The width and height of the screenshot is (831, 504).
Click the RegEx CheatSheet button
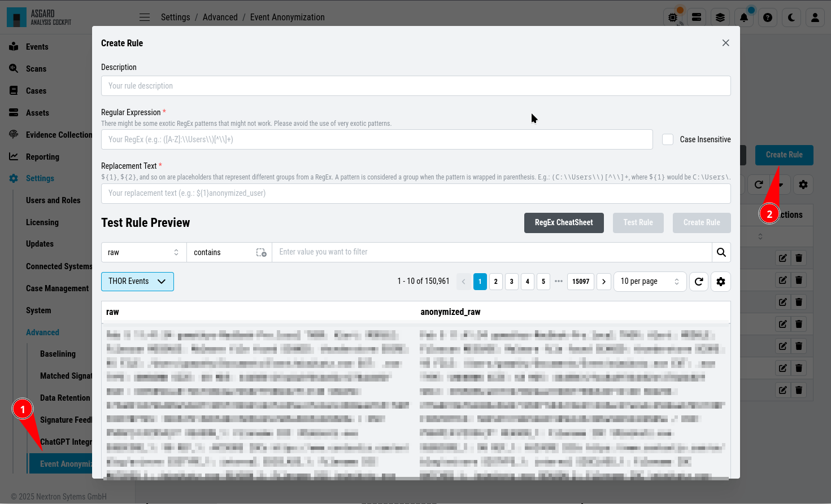click(x=564, y=223)
